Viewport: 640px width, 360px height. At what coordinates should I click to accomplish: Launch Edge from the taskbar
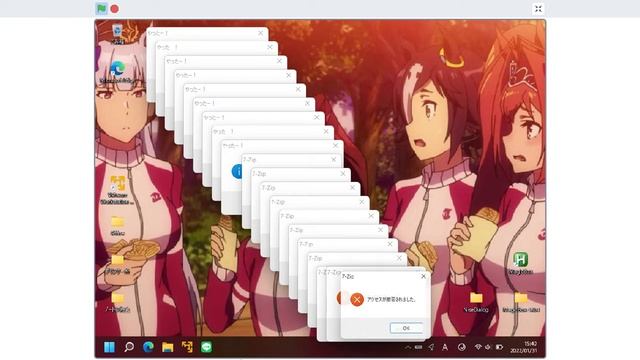(x=148, y=347)
